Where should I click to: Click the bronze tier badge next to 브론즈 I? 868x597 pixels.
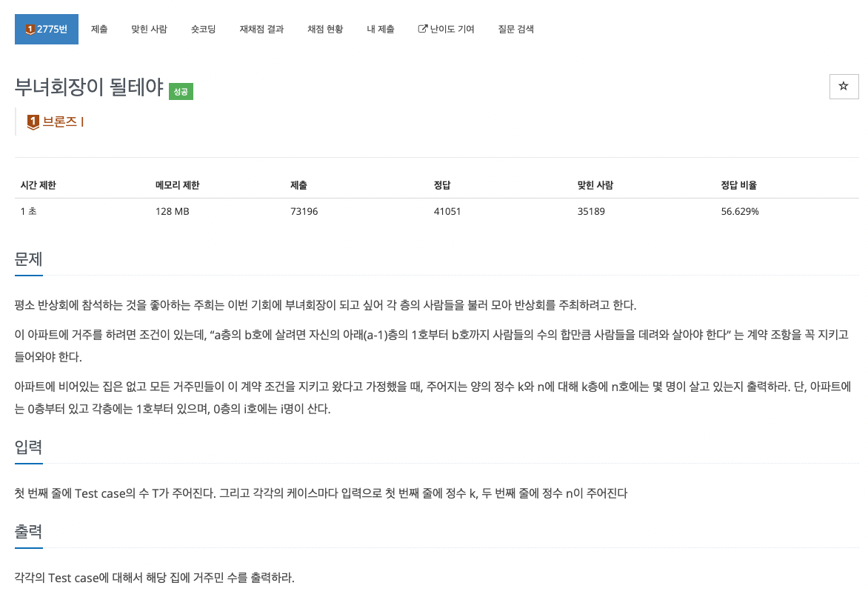pos(33,121)
